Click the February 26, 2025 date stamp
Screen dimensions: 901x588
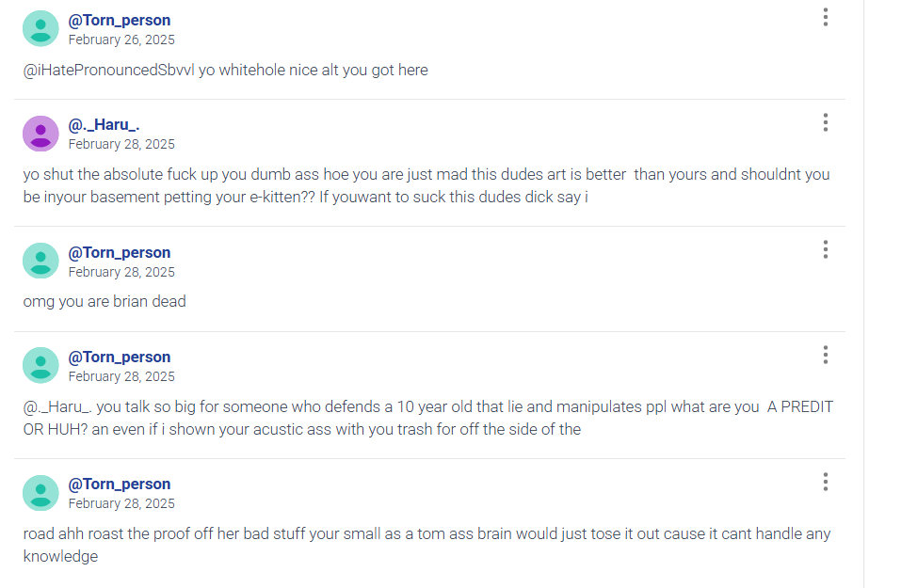tap(121, 40)
